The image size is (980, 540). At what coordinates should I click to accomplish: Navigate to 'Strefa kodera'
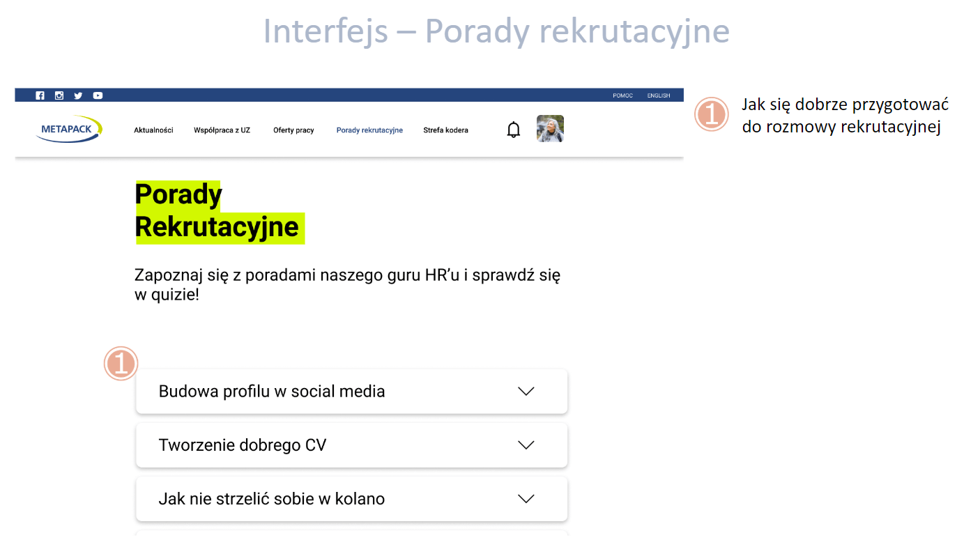[x=445, y=130]
